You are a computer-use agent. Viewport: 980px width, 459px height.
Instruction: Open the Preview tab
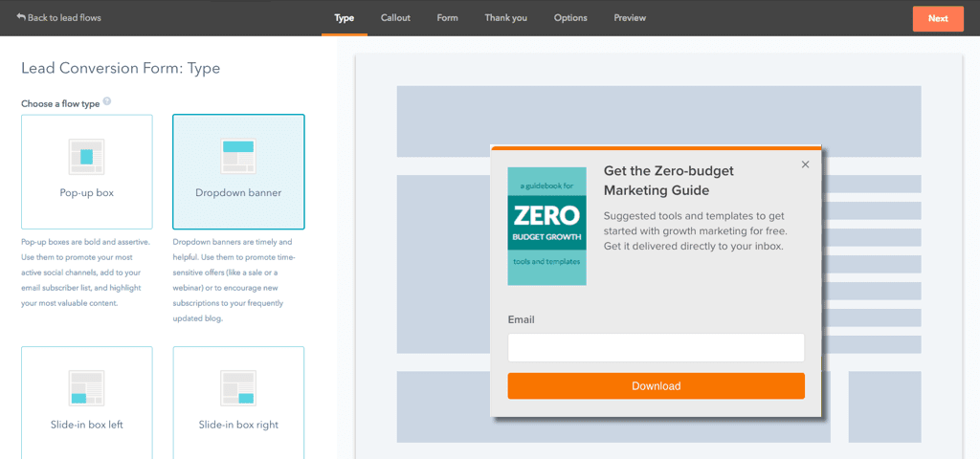click(x=630, y=17)
